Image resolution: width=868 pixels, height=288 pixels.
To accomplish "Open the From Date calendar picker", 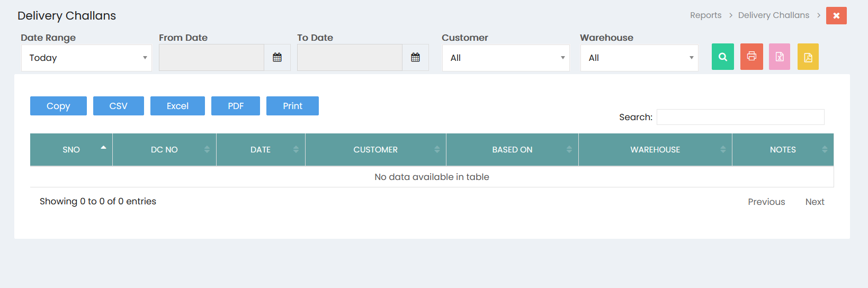I will tap(277, 57).
